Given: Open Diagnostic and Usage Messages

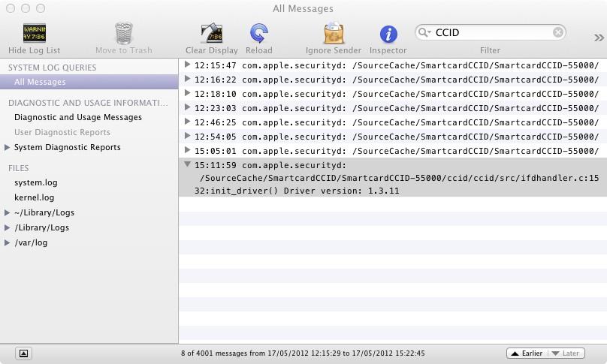Looking at the screenshot, I should point(77,117).
